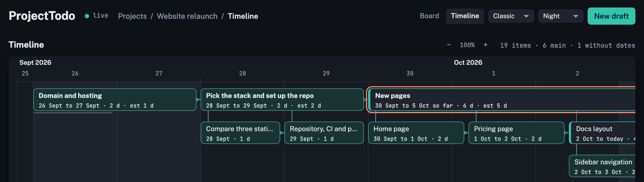
Task: Switch to the Board view tab
Action: click(429, 16)
